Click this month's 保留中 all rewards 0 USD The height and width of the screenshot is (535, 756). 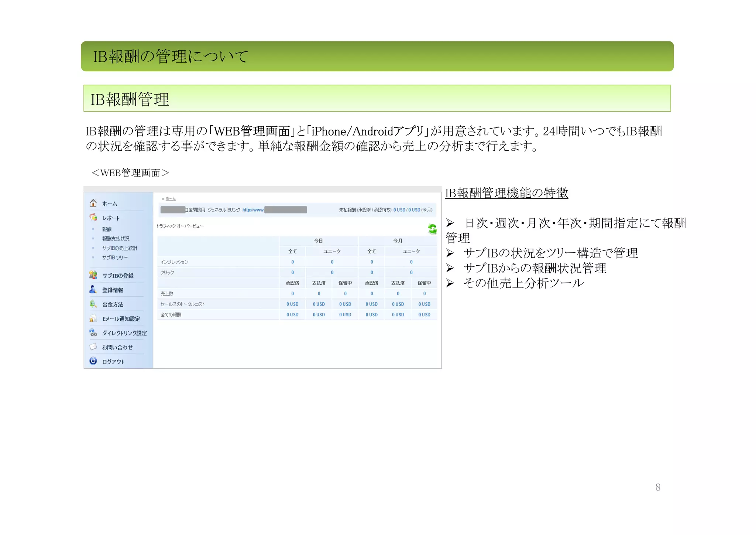(x=425, y=315)
